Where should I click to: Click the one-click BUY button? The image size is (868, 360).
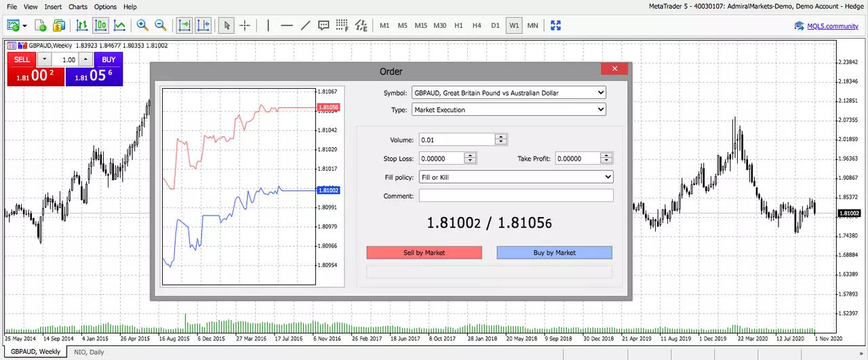pos(108,60)
